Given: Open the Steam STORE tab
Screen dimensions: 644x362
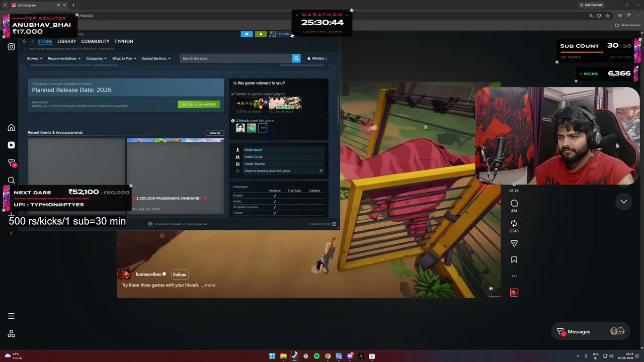Looking at the screenshot, I should (45, 41).
